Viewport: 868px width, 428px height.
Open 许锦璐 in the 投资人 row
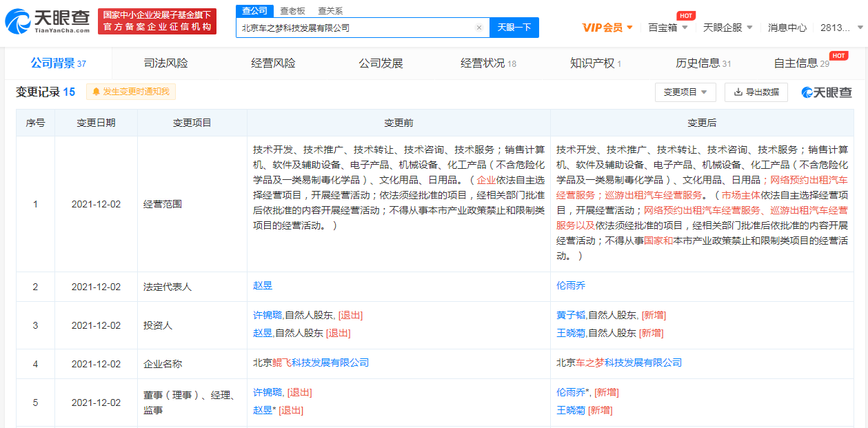tap(268, 316)
